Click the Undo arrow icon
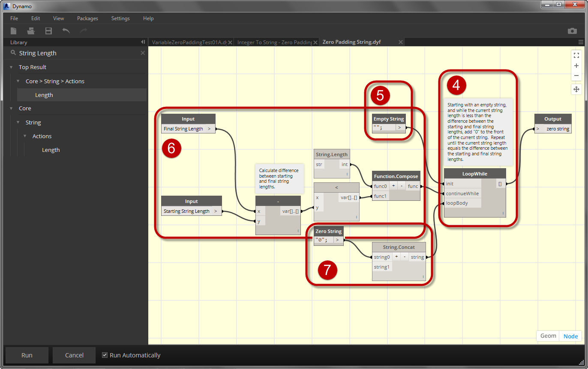This screenshot has height=369, width=588. 66,31
